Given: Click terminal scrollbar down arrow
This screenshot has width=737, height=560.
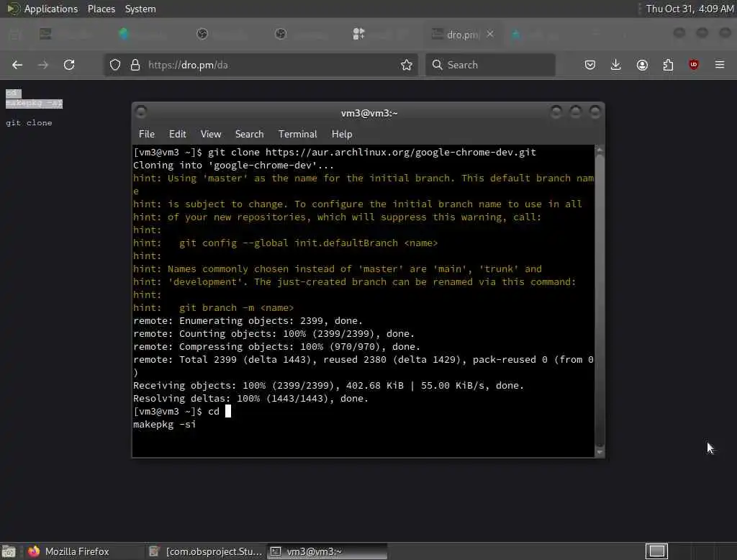Looking at the screenshot, I should (x=600, y=452).
